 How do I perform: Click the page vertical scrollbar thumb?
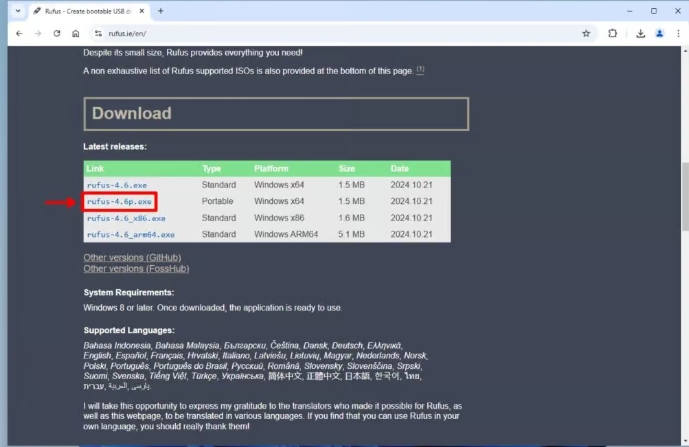[685, 196]
